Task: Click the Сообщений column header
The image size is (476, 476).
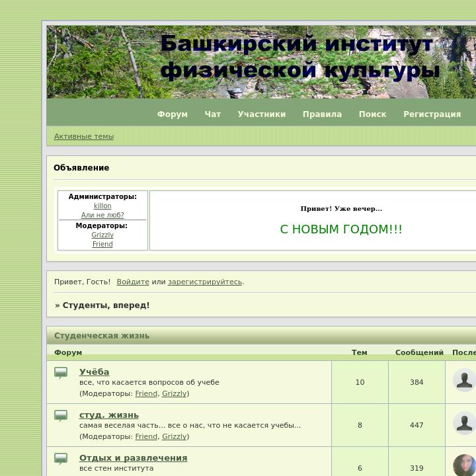Action: pos(419,352)
